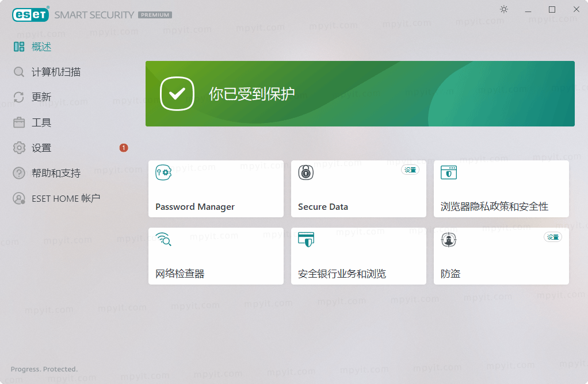This screenshot has height=384, width=588.
Task: Click the Overview (概述) sidebar icon
Action: 19,47
